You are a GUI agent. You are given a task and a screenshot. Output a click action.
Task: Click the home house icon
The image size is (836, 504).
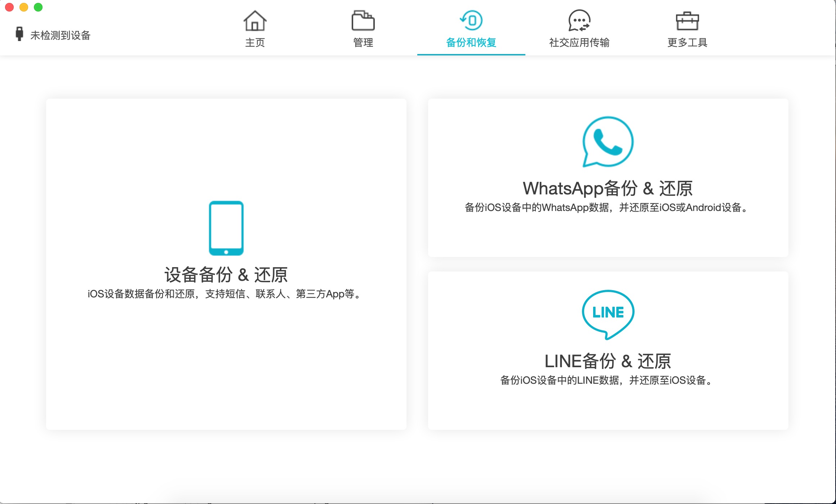click(x=255, y=21)
